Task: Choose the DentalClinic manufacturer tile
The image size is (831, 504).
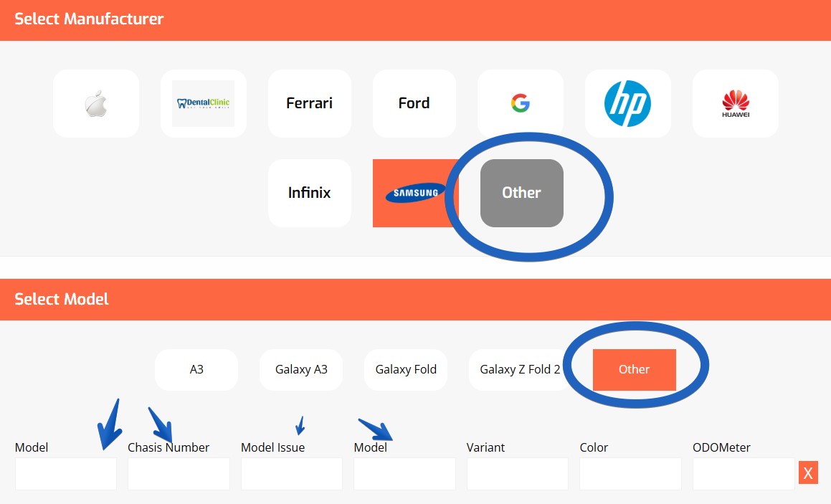Action: pyautogui.click(x=203, y=103)
